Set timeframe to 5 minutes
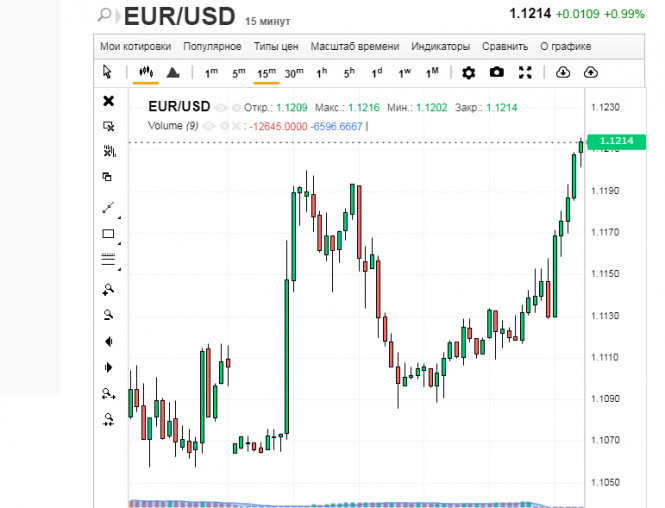The width and height of the screenshot is (665, 508). pos(239,73)
